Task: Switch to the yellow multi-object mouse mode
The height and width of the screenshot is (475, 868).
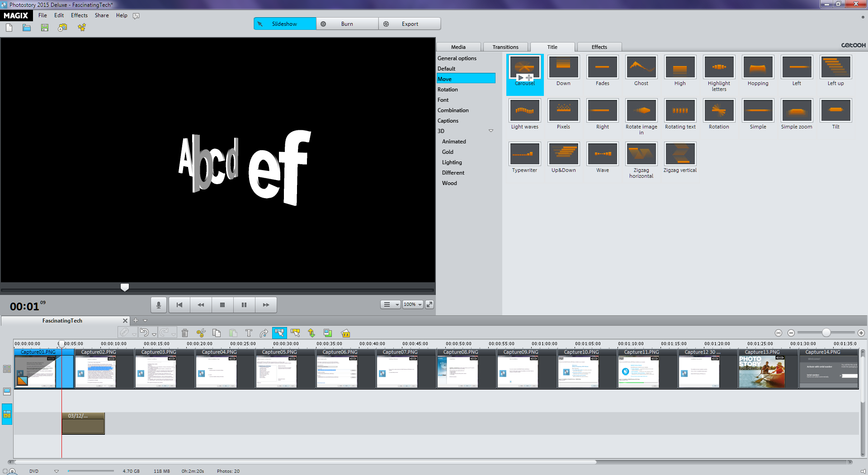Action: point(295,333)
